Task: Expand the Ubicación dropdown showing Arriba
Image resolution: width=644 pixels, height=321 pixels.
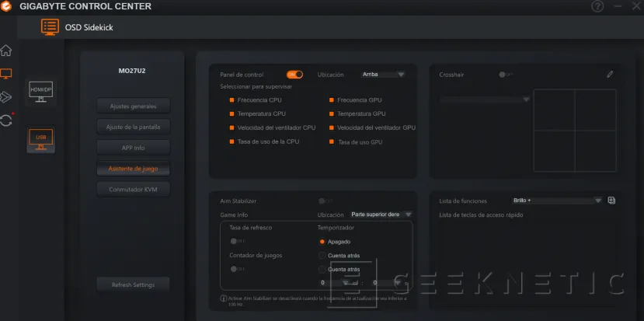Action: [383, 75]
